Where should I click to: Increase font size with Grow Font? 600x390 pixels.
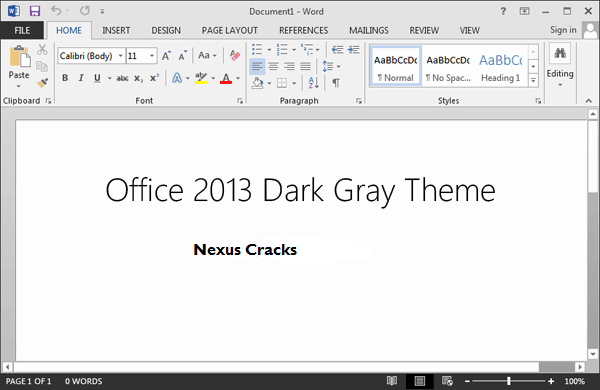pos(166,56)
